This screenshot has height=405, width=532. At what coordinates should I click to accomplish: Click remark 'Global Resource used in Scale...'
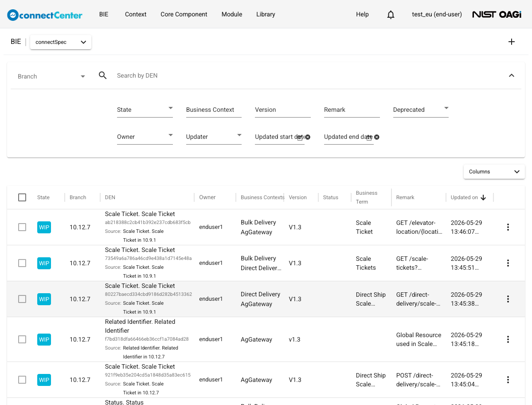point(419,339)
